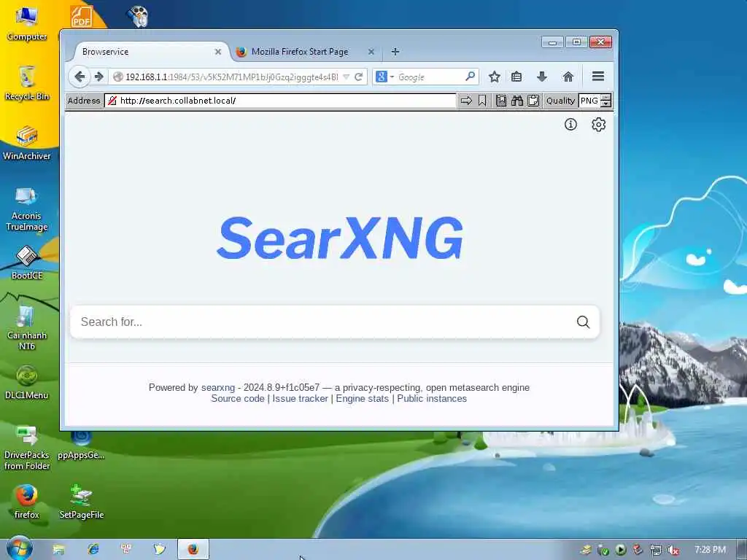This screenshot has height=560, width=747.
Task: Open the Windows Start button
Action: 20,548
